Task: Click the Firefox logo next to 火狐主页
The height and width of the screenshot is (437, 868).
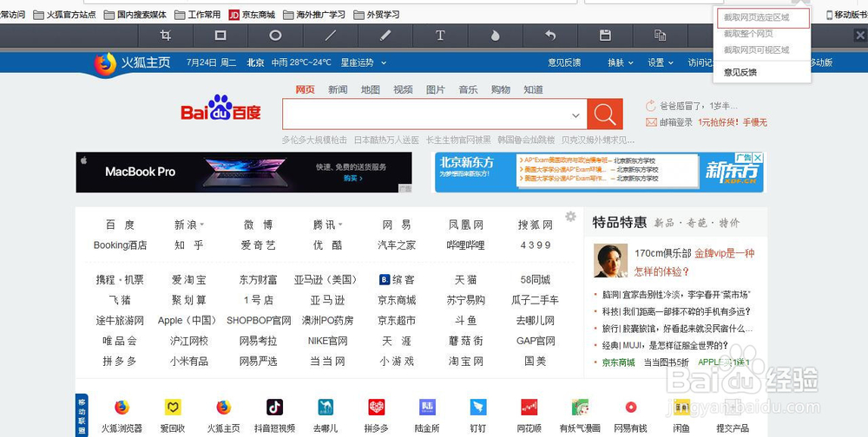Action: coord(105,64)
